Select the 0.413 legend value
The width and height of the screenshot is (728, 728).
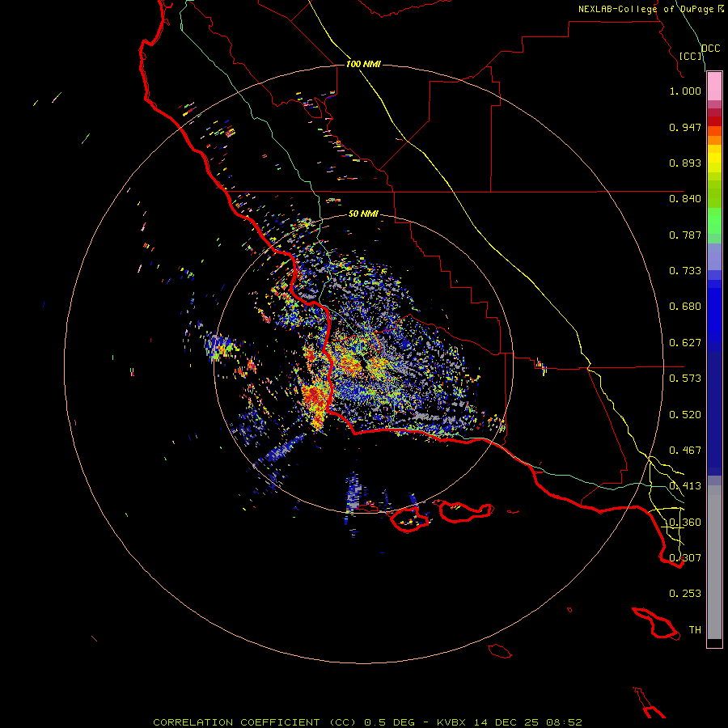(685, 486)
